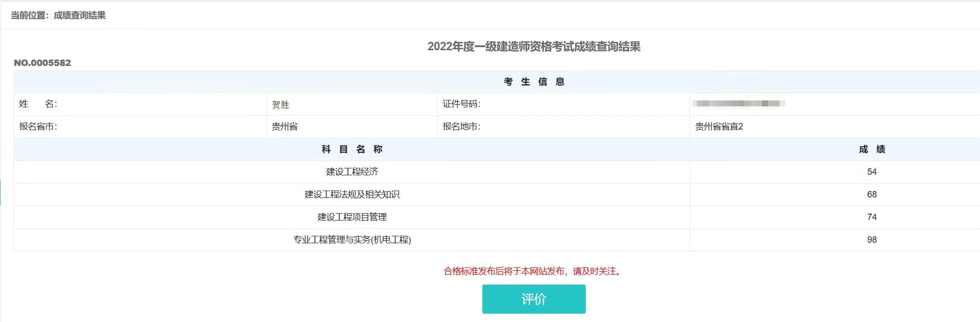Select the 专业工程管理与实务(机电工程) subject row

pos(352,240)
